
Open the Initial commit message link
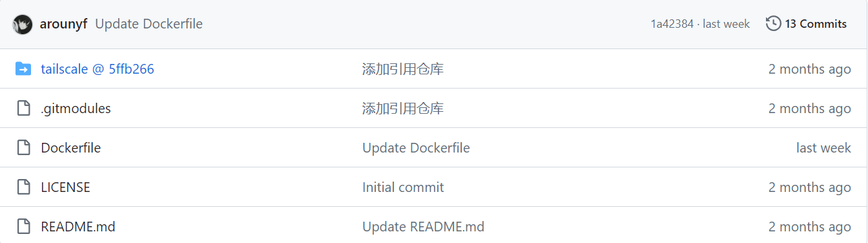coord(403,187)
